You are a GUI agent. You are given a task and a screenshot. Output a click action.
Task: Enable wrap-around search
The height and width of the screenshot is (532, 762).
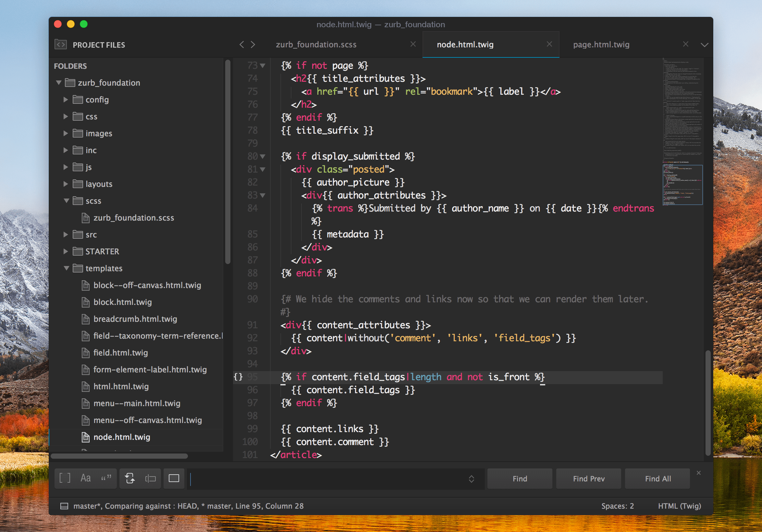130,478
